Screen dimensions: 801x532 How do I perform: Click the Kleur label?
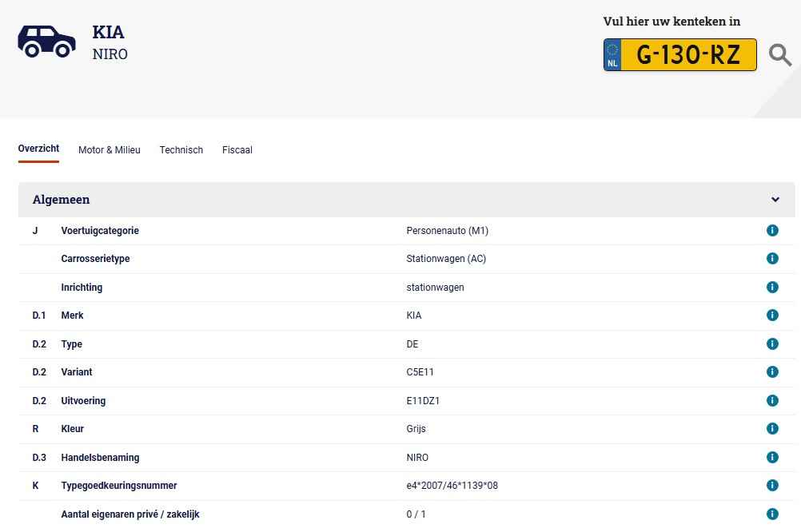73,429
